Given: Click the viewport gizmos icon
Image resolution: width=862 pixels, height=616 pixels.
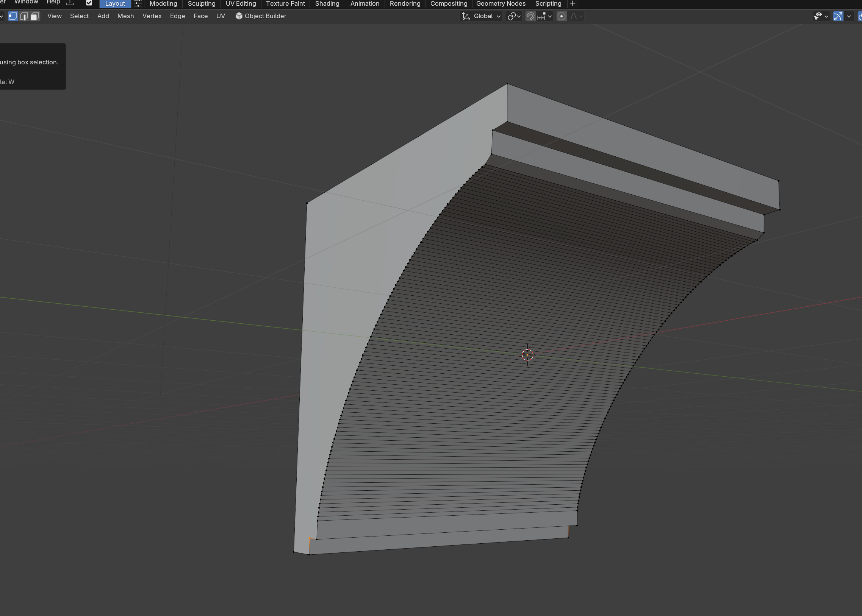Looking at the screenshot, I should tap(839, 16).
